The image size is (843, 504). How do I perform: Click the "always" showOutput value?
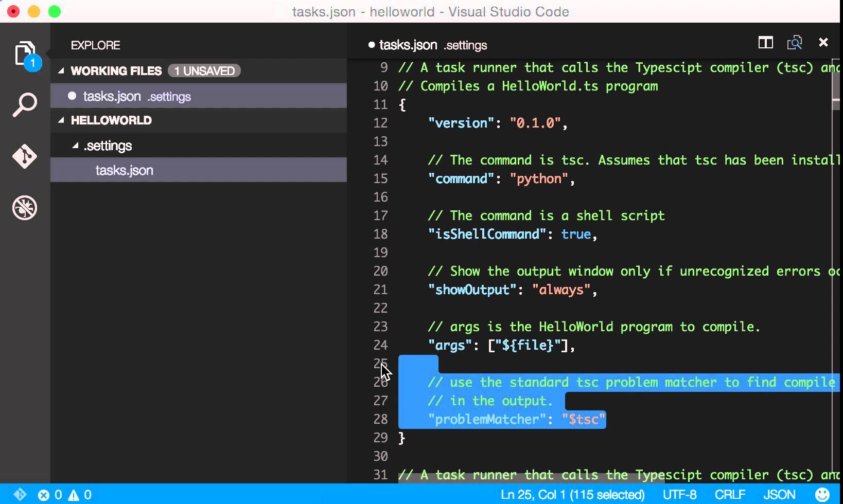(x=561, y=290)
